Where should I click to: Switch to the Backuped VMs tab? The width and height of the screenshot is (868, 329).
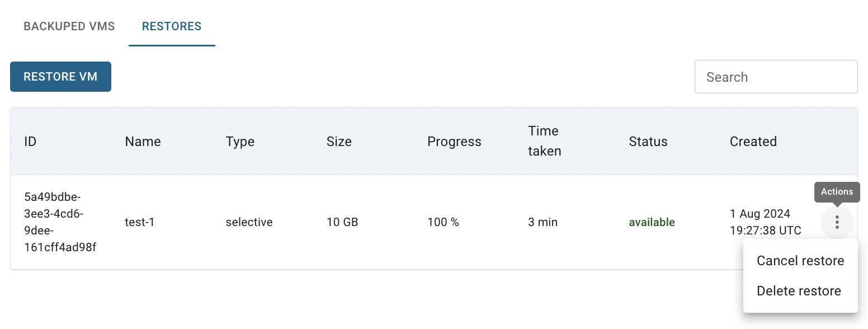(69, 26)
